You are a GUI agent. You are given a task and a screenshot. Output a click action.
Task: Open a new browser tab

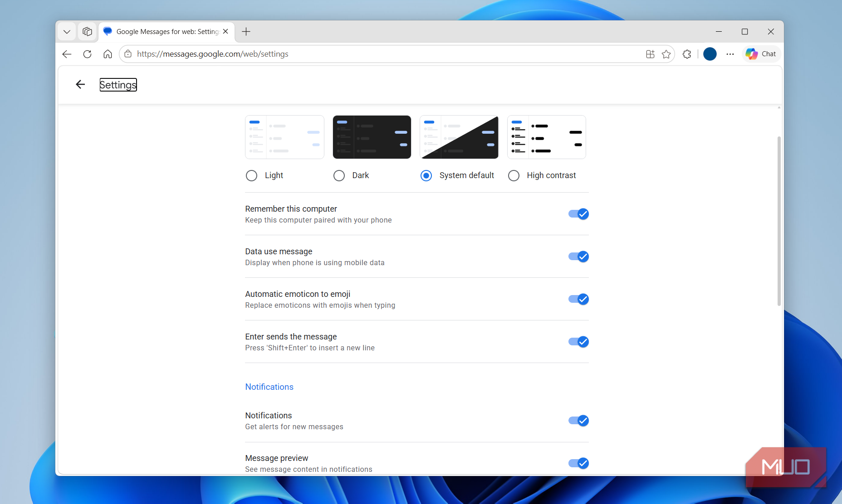[x=246, y=32]
